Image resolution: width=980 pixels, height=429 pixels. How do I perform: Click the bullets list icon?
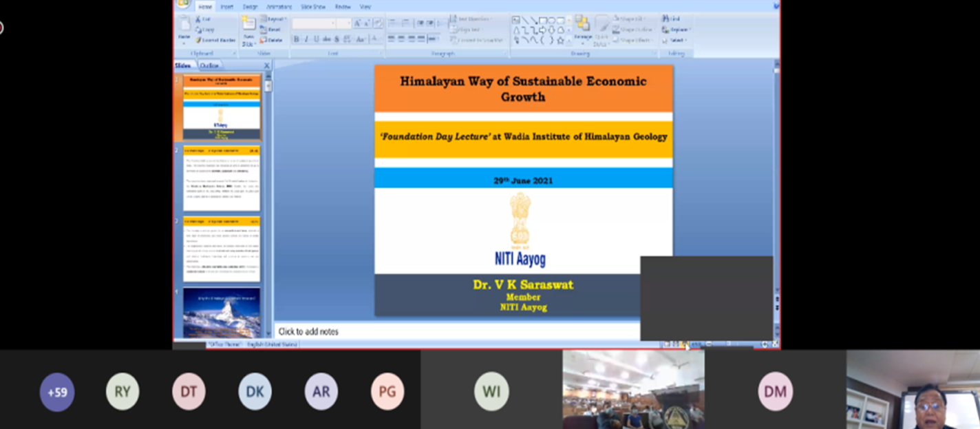click(x=393, y=23)
